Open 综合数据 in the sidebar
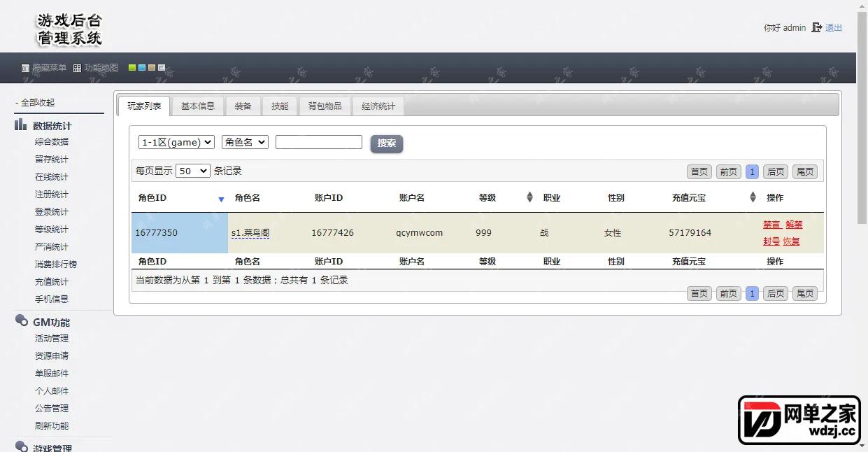The width and height of the screenshot is (868, 452). 52,141
